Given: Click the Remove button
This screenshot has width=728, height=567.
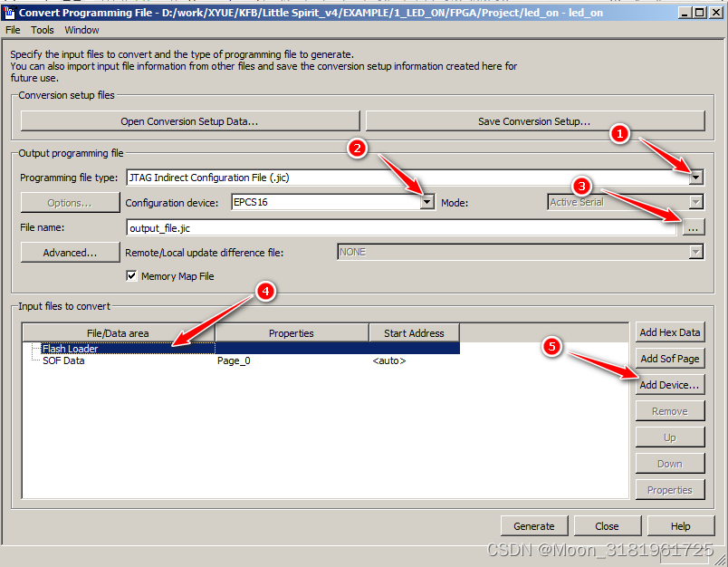Looking at the screenshot, I should 670,411.
